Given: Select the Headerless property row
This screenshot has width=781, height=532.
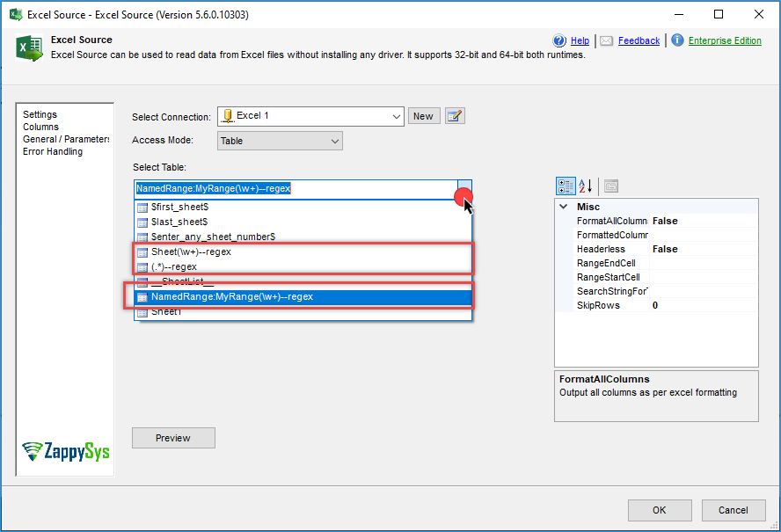Looking at the screenshot, I should coord(656,249).
